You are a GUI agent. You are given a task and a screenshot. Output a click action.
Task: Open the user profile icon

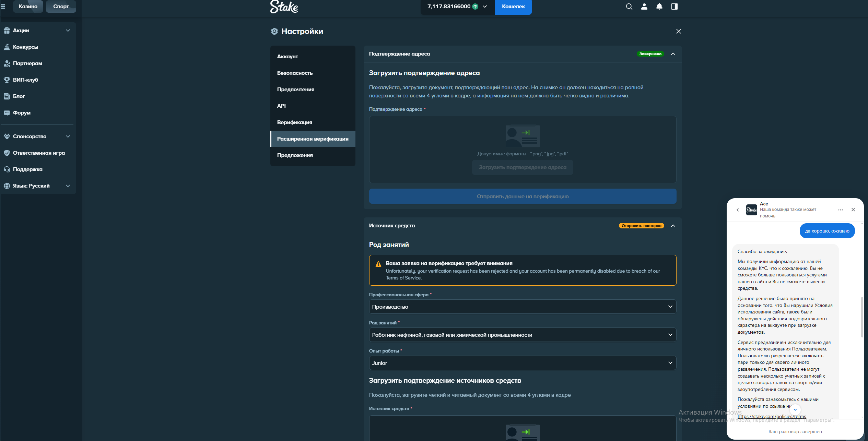[x=644, y=7]
